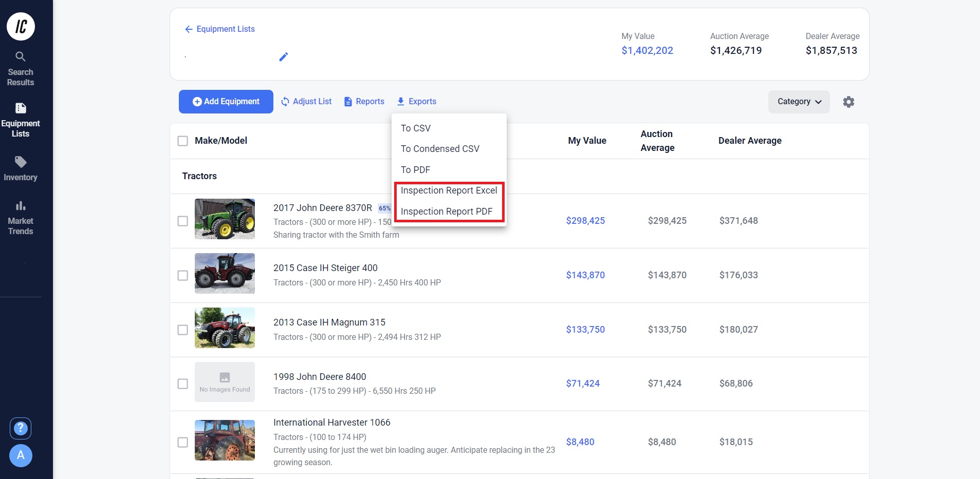Screen dimensions: 980x479
Task: Open Inventory from the sidebar
Action: coord(21,169)
